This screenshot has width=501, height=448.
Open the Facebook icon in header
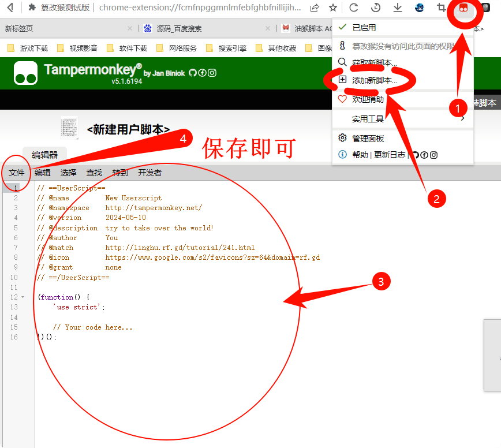click(202, 73)
